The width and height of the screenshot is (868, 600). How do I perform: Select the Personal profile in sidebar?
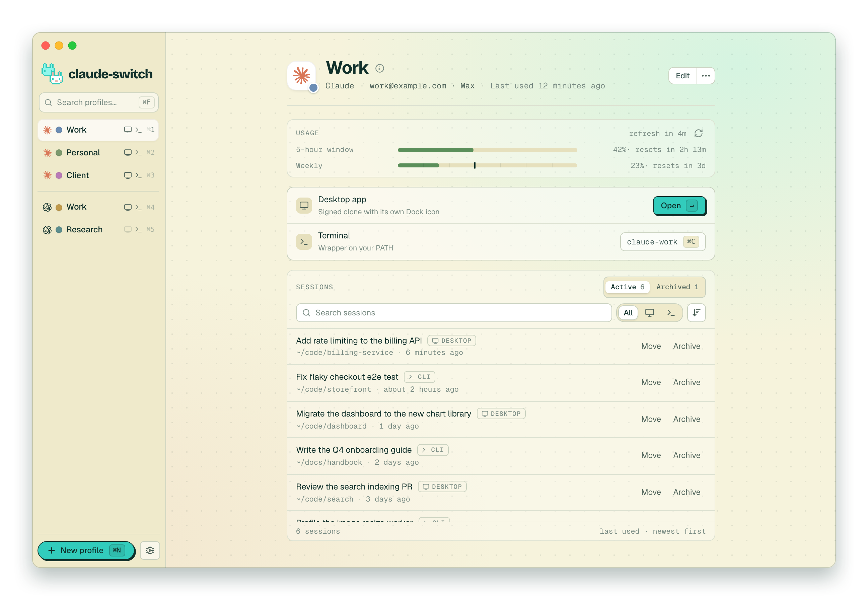point(98,153)
